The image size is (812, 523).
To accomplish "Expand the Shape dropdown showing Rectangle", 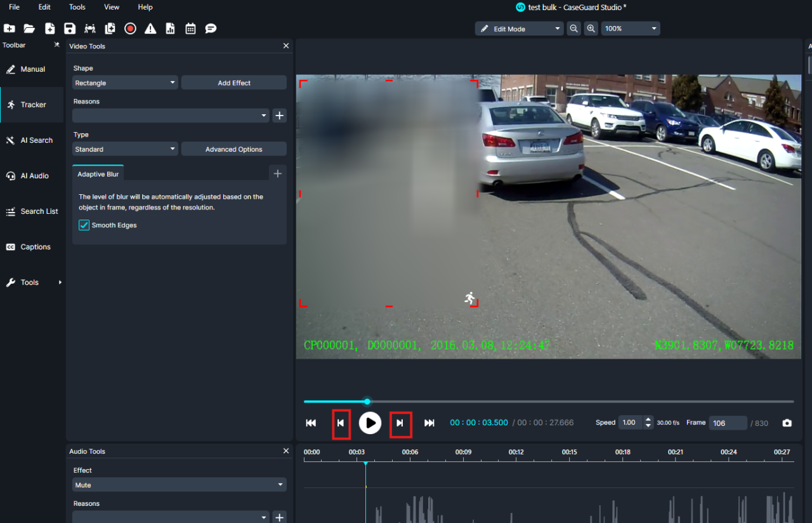I will 125,83.
